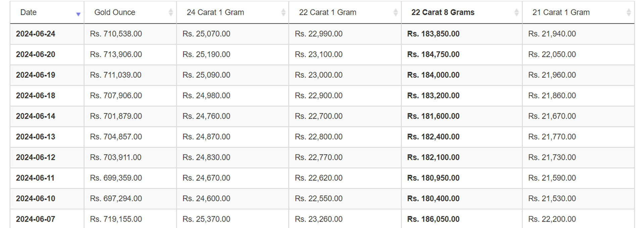Click sort arrows in 21 Carat 1 Gram header
This screenshot has width=644, height=228.
tap(629, 12)
